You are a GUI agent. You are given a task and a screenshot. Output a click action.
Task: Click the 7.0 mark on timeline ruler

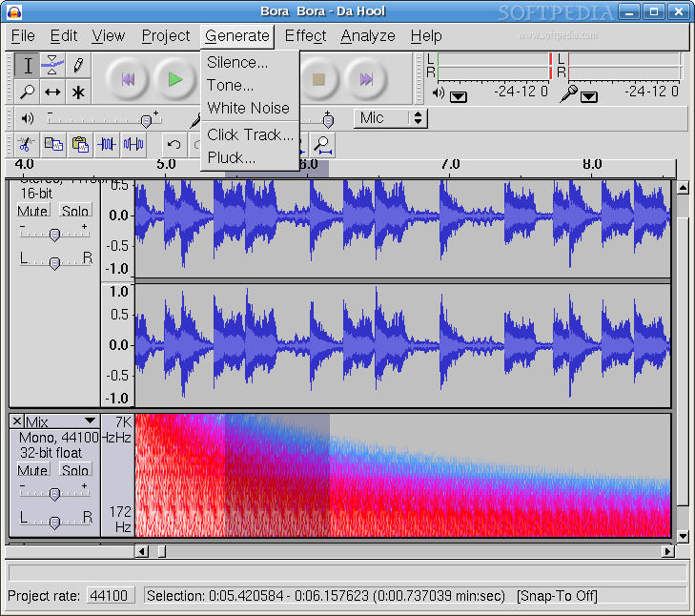(x=450, y=165)
